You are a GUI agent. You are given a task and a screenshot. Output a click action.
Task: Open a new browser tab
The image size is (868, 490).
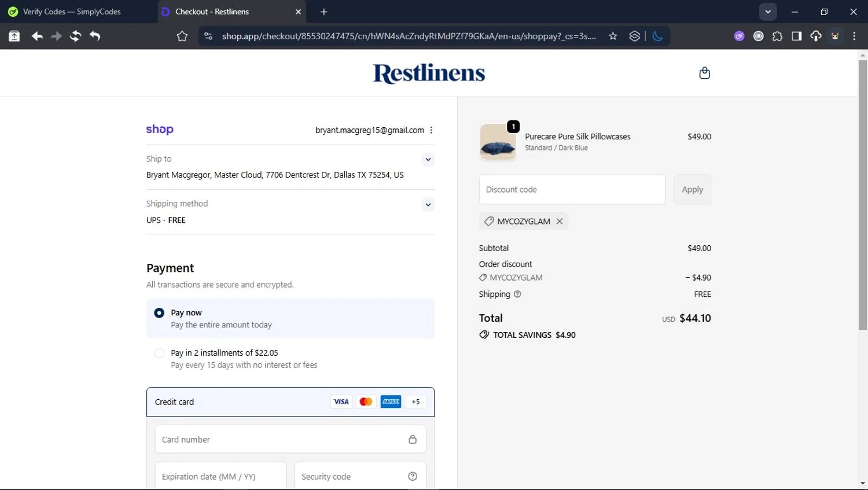(x=323, y=12)
